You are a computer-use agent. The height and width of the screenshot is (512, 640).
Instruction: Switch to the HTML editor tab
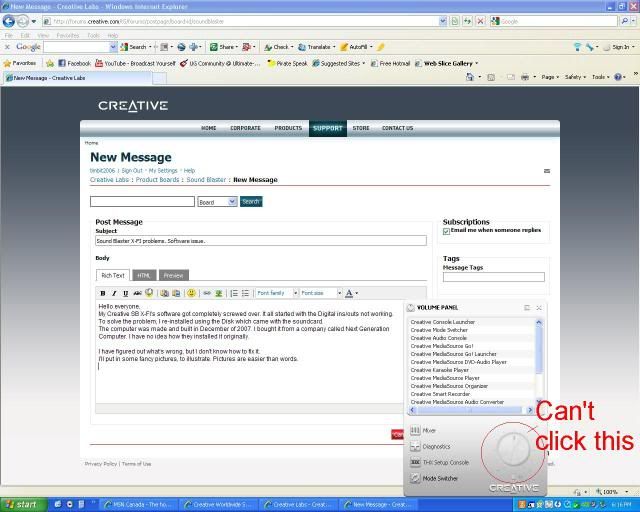pyautogui.click(x=144, y=275)
